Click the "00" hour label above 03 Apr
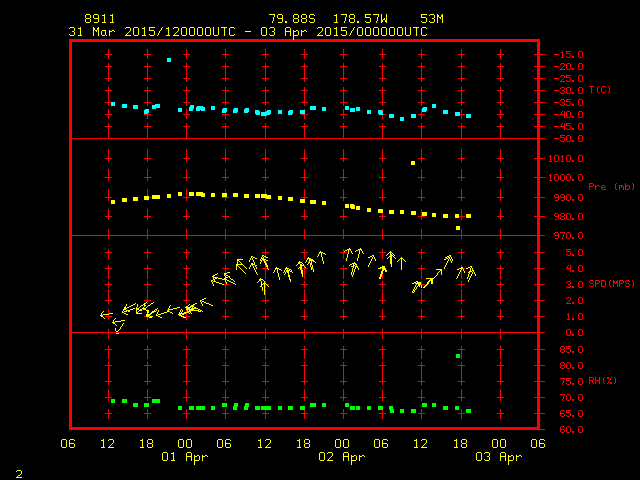This screenshot has height=480, width=640. point(499,444)
